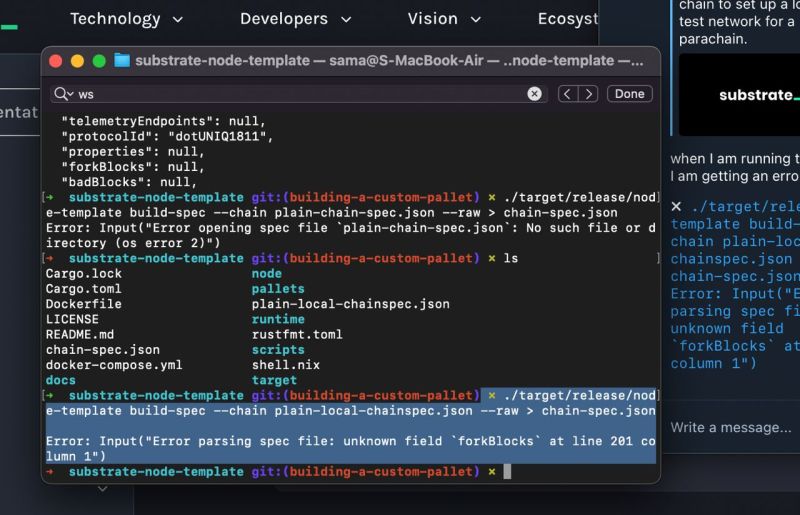This screenshot has height=515, width=800.
Task: Click the '"telemetryEndpoints": null' line
Action: (163, 121)
